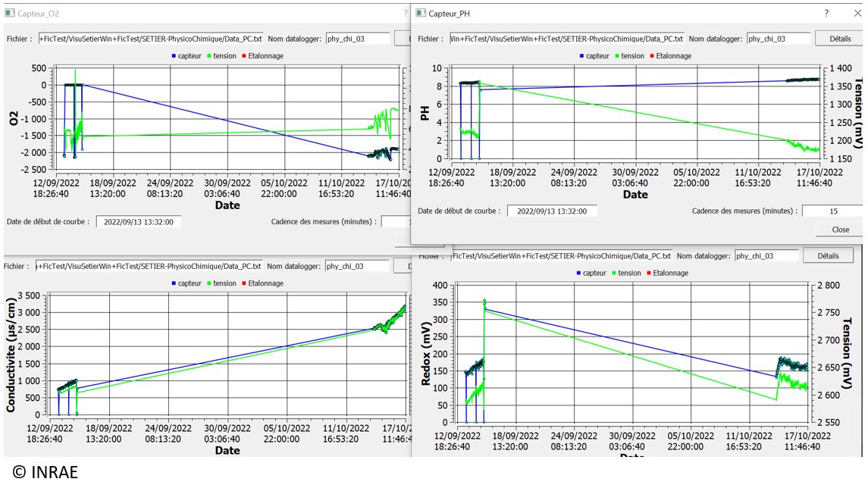Edit the Cadence des mesures field showing 15
Screen dimensions: 868x485
point(831,211)
